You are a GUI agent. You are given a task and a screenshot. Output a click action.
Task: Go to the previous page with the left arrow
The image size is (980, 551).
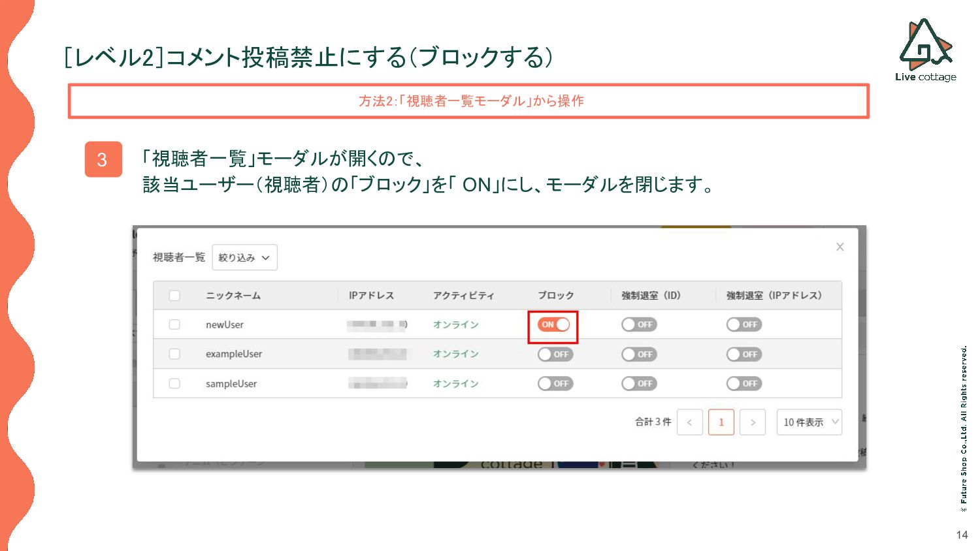coord(690,422)
